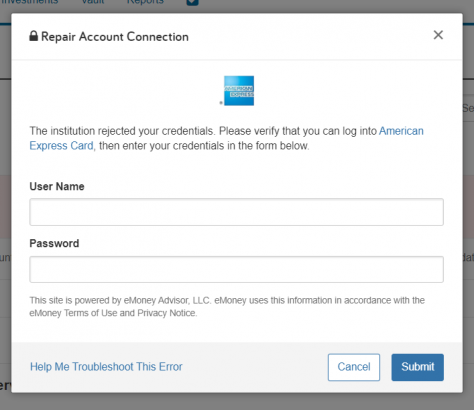Open the Reports tab in the background
This screenshot has height=410, width=474.
point(145,2)
